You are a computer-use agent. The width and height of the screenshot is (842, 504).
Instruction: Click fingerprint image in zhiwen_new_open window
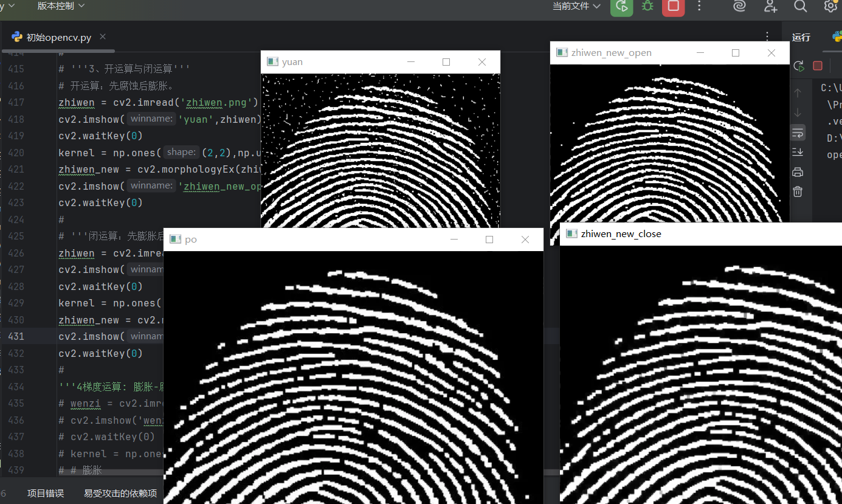coord(670,143)
